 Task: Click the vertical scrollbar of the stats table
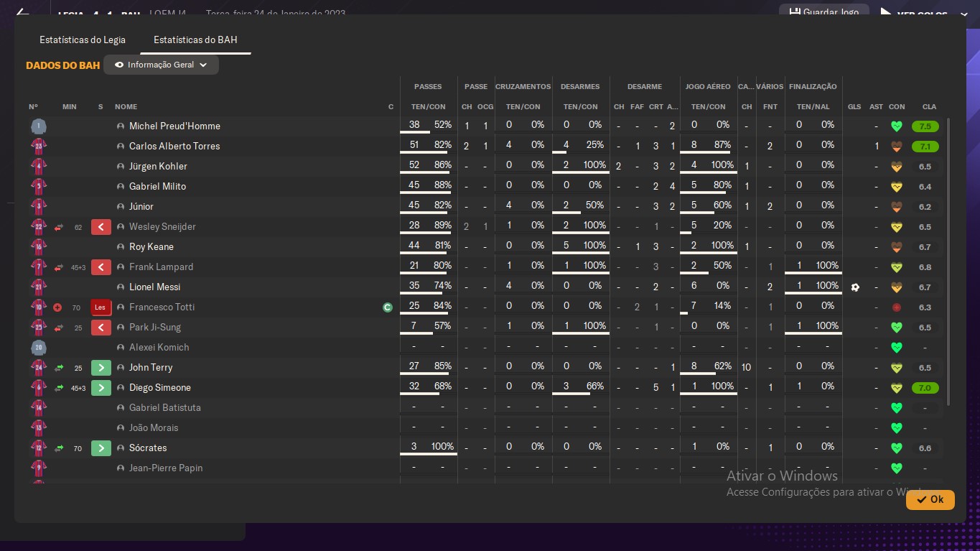pos(949,262)
